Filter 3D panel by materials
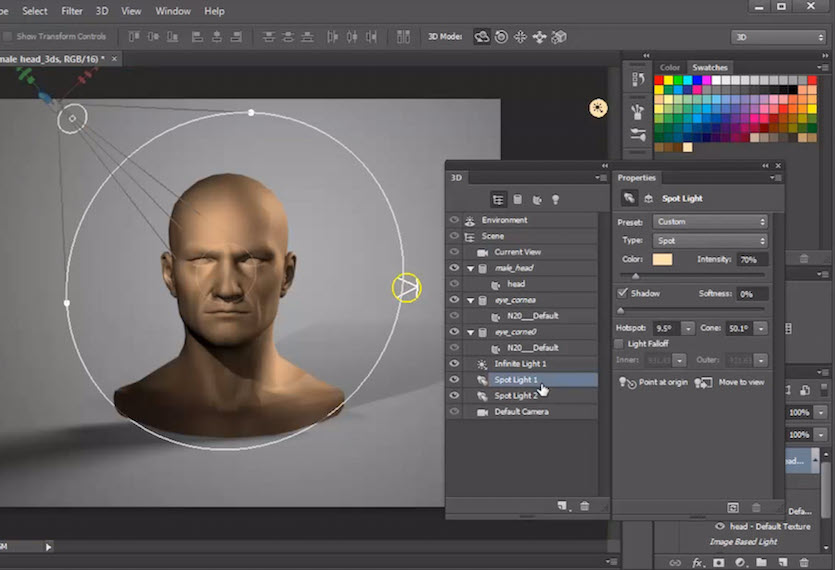 537,200
